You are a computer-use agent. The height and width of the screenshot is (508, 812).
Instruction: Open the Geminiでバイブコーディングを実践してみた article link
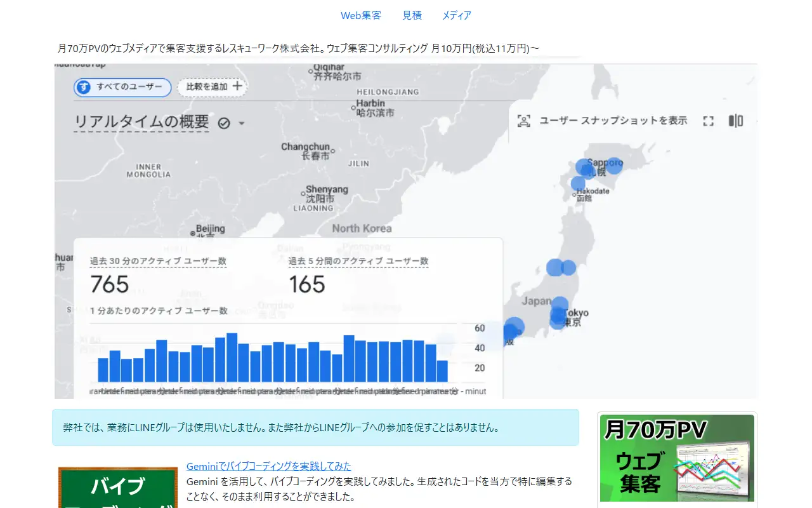pos(269,466)
